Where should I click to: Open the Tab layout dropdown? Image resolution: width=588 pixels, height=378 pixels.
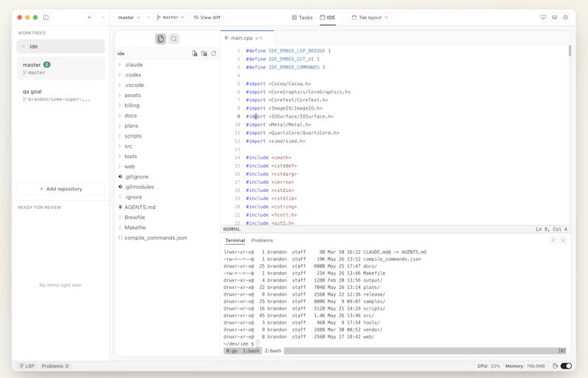point(370,17)
